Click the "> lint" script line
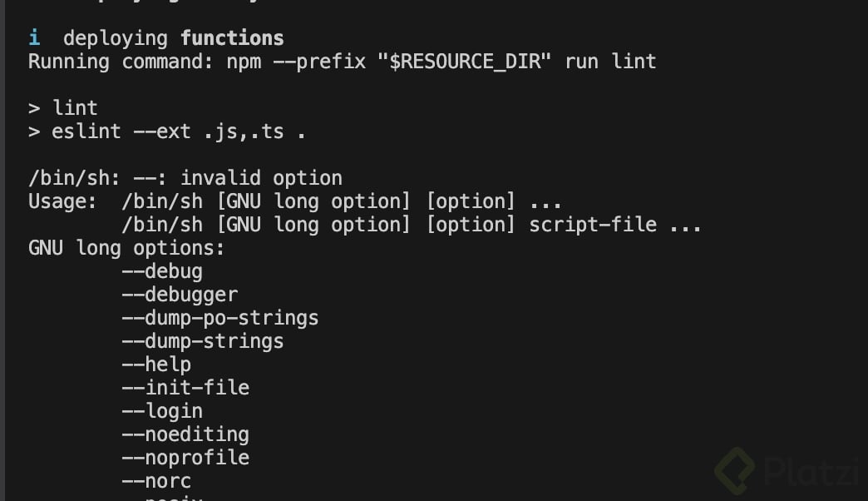This screenshot has height=501, width=868. [x=63, y=108]
